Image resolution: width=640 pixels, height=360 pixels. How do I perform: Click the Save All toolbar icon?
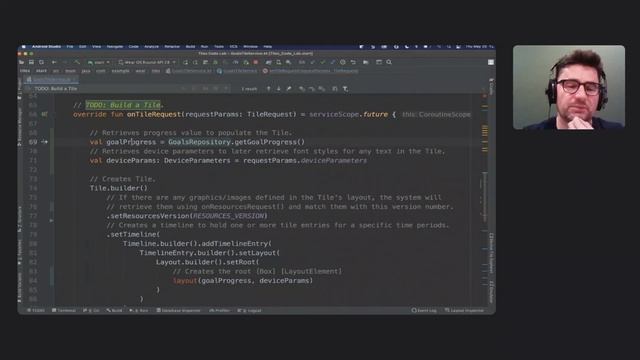31,62
